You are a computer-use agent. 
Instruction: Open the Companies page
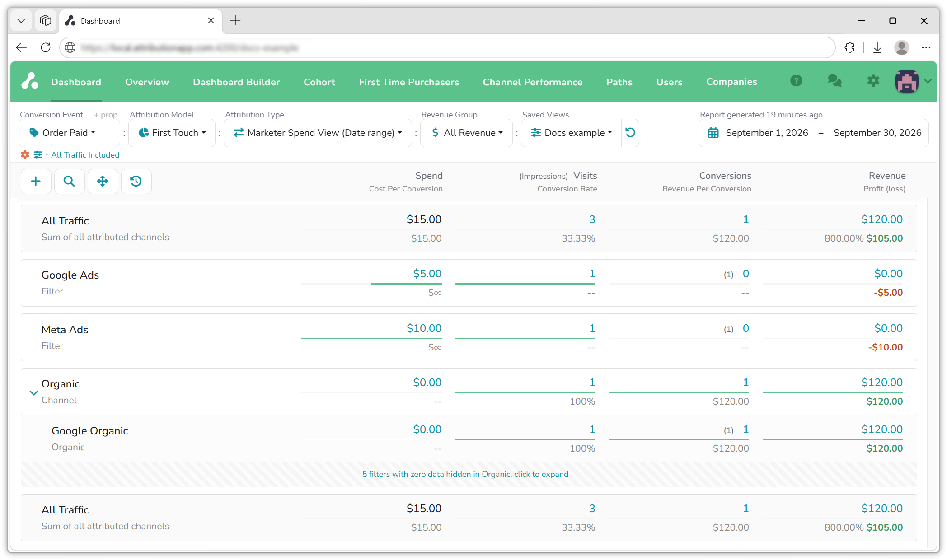coord(732,82)
